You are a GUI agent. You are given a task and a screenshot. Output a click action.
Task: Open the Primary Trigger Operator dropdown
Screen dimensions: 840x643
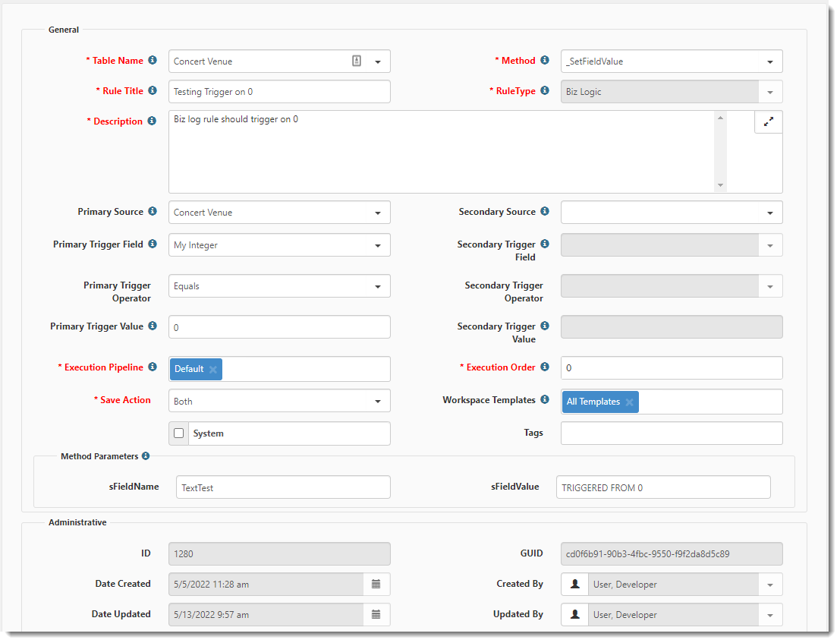377,286
